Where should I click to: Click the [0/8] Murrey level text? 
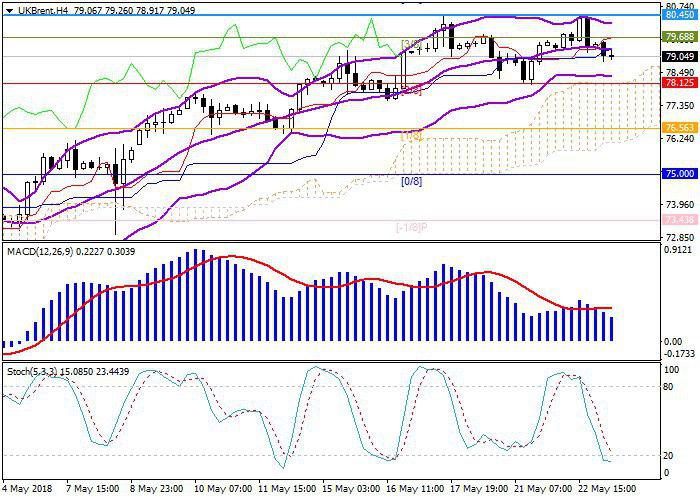tap(411, 182)
